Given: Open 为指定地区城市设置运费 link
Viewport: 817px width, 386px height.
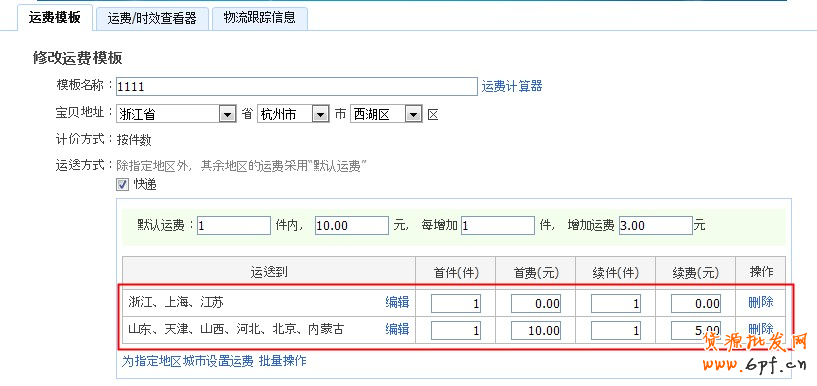Looking at the screenshot, I should [188, 361].
